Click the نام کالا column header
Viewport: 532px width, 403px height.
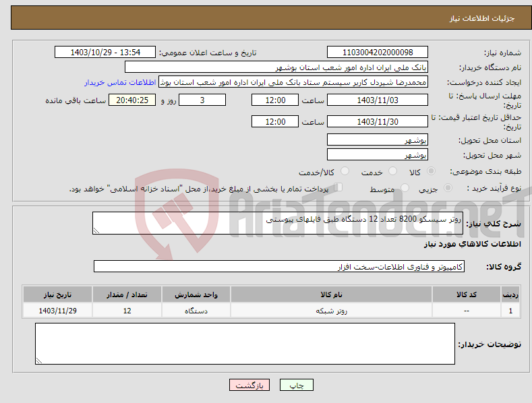[332, 294]
